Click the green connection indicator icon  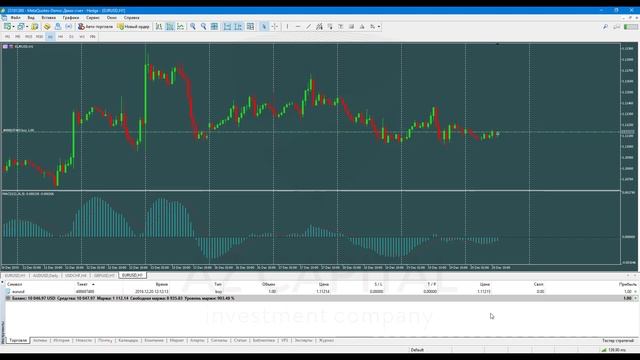click(631, 27)
